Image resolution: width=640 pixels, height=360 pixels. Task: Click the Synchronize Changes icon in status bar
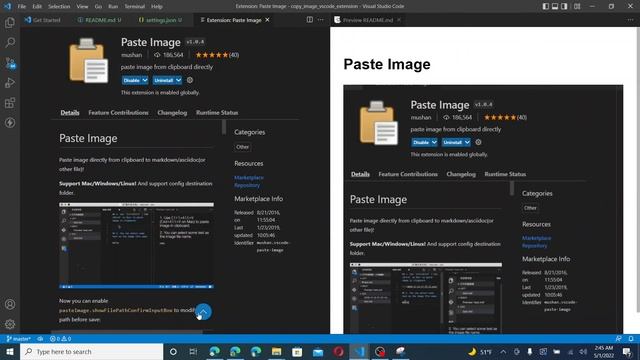click(x=40, y=339)
